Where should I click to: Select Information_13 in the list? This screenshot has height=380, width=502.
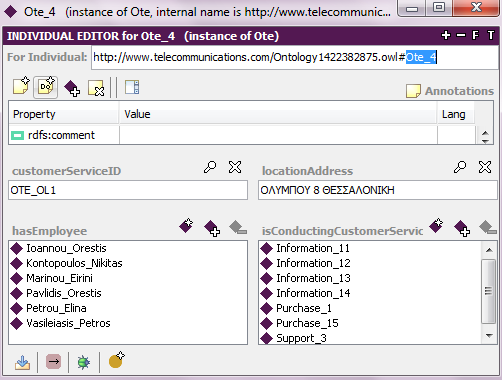313,278
